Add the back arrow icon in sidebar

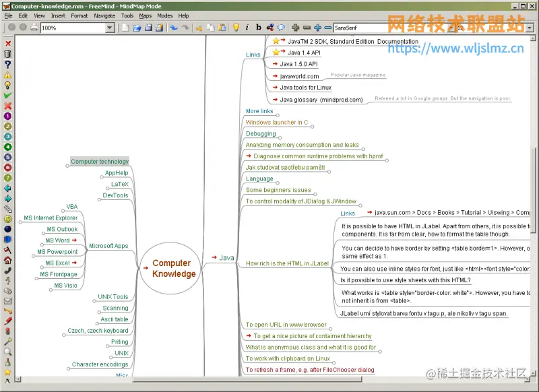(7, 189)
